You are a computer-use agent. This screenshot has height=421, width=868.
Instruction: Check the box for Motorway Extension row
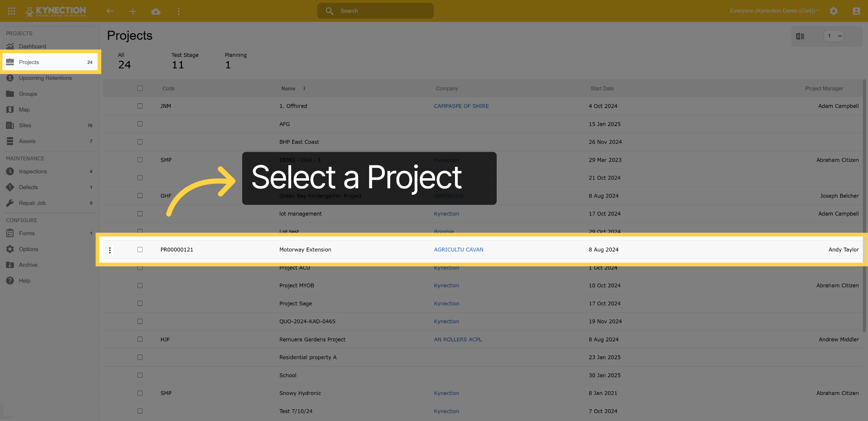(140, 250)
